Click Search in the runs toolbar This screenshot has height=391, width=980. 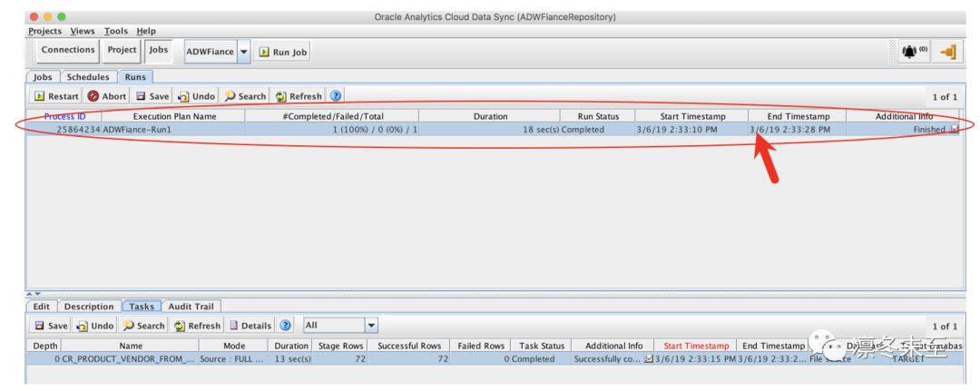click(x=245, y=96)
